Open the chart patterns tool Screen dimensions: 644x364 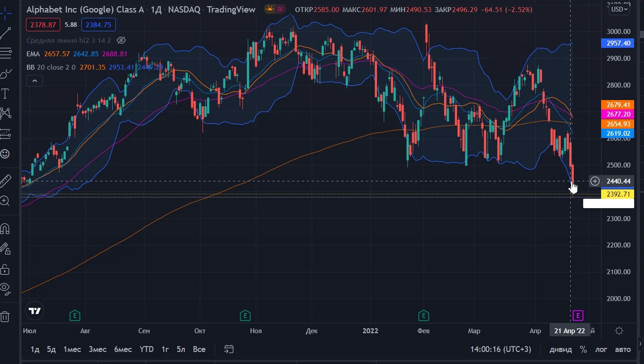5,113
